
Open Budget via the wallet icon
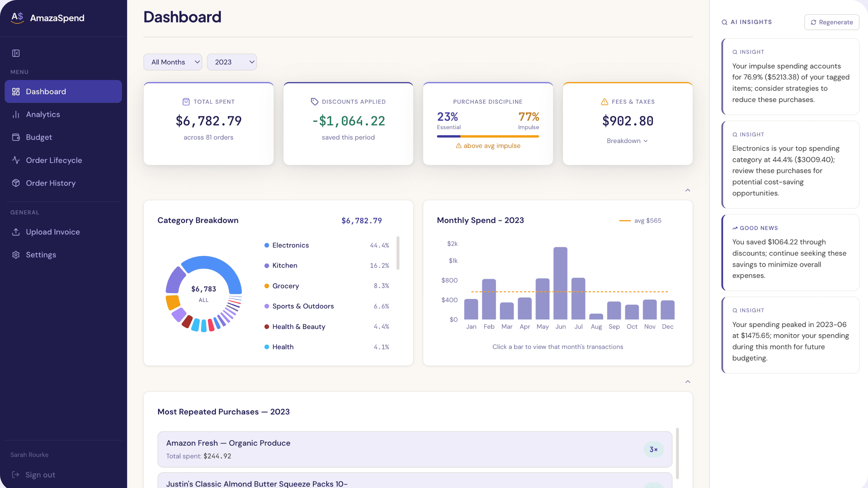pyautogui.click(x=16, y=137)
